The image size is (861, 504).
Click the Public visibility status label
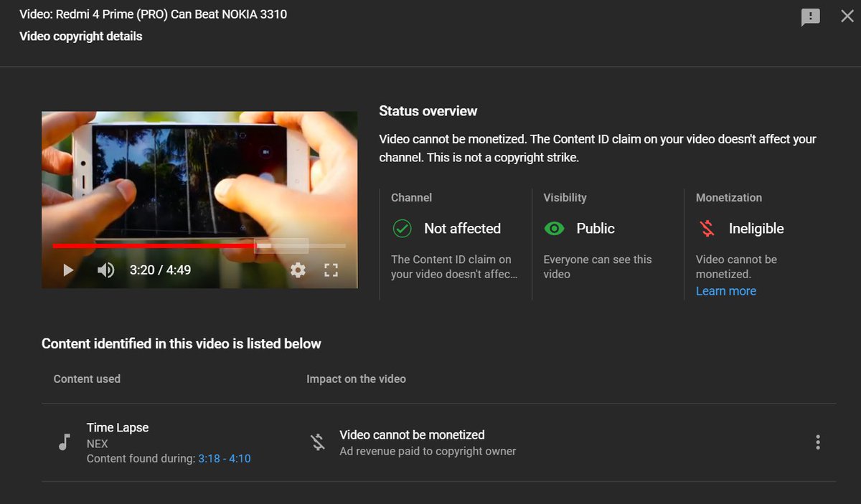click(596, 229)
